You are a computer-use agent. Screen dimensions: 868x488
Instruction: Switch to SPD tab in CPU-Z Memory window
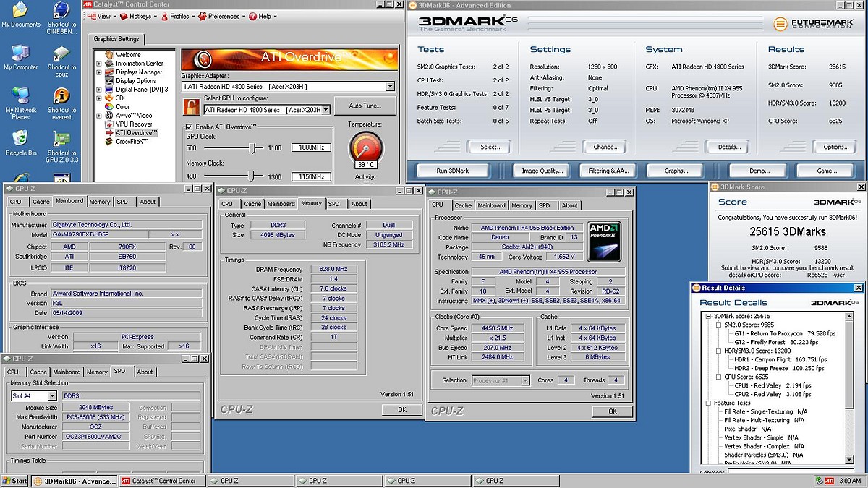(x=333, y=204)
